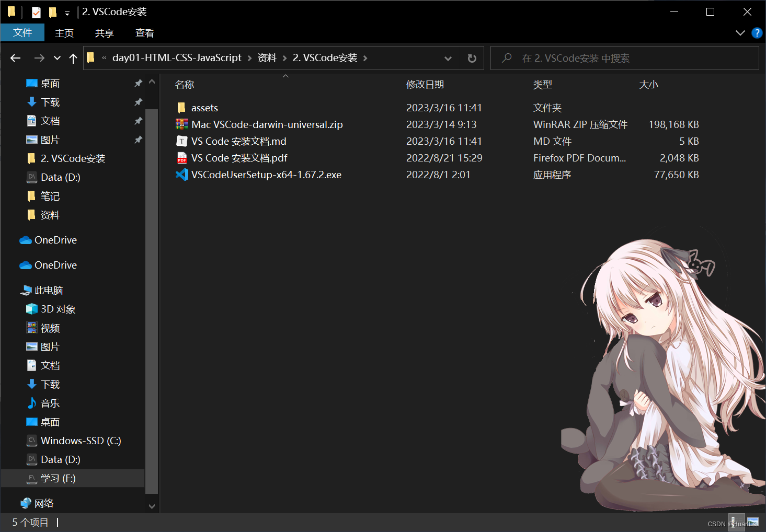Open quick access Data (D:) drive
The width and height of the screenshot is (766, 532).
click(60, 177)
